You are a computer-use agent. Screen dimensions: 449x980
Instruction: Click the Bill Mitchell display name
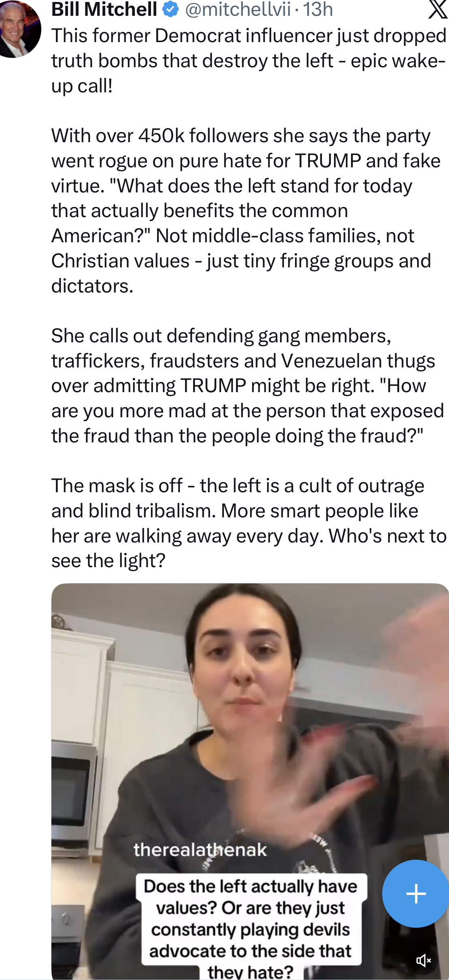tap(104, 9)
